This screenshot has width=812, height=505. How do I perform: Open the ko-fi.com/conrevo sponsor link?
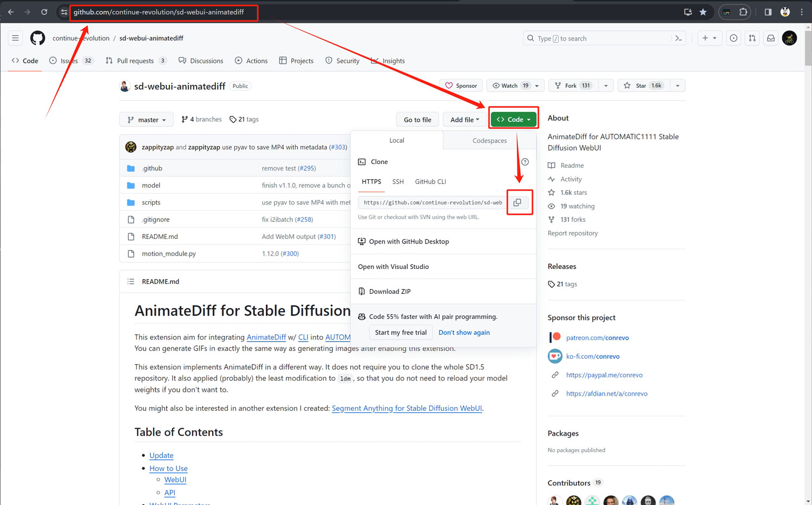click(x=593, y=356)
